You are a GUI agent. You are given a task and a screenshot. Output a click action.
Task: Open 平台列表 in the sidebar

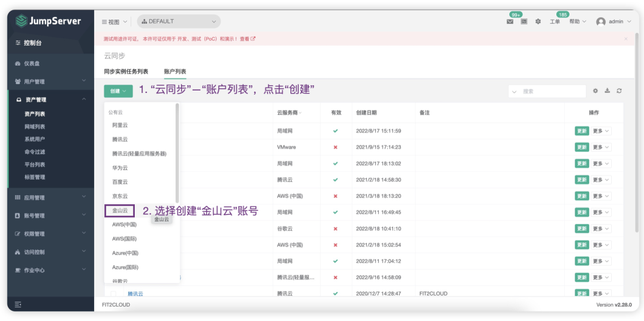pyautogui.click(x=35, y=165)
